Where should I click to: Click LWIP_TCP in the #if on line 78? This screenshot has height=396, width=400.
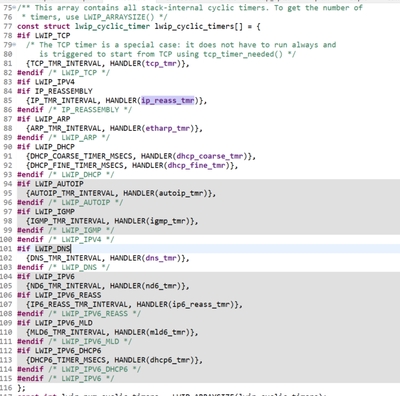point(53,35)
